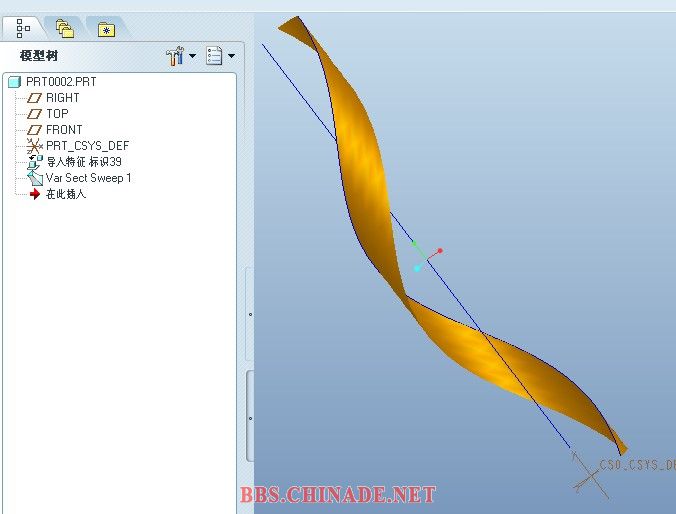Open the Settings dropdown arrow

pyautogui.click(x=192, y=56)
